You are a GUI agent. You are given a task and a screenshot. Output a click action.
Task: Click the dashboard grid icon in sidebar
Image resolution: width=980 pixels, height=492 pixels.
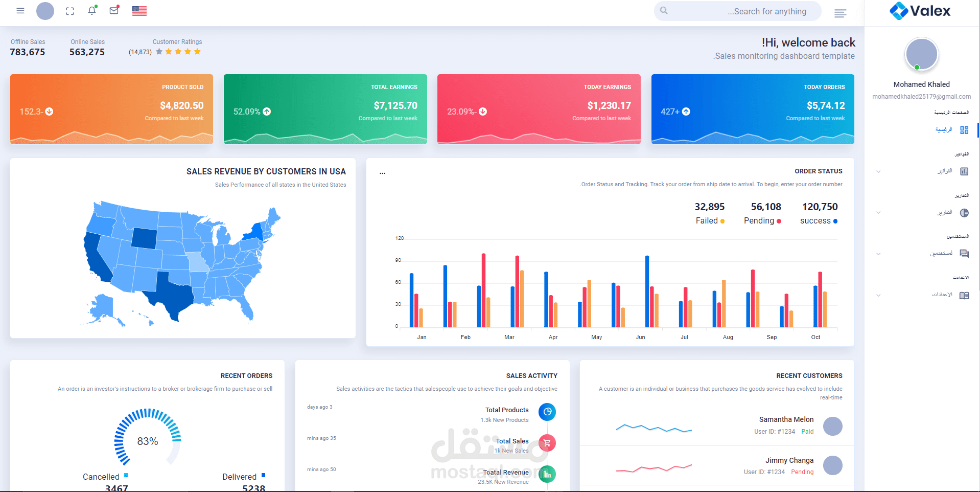964,130
